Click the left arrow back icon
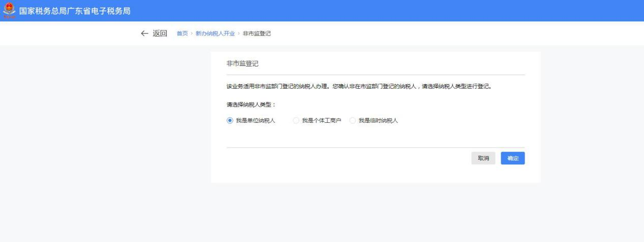This screenshot has width=644, height=242. (x=144, y=33)
